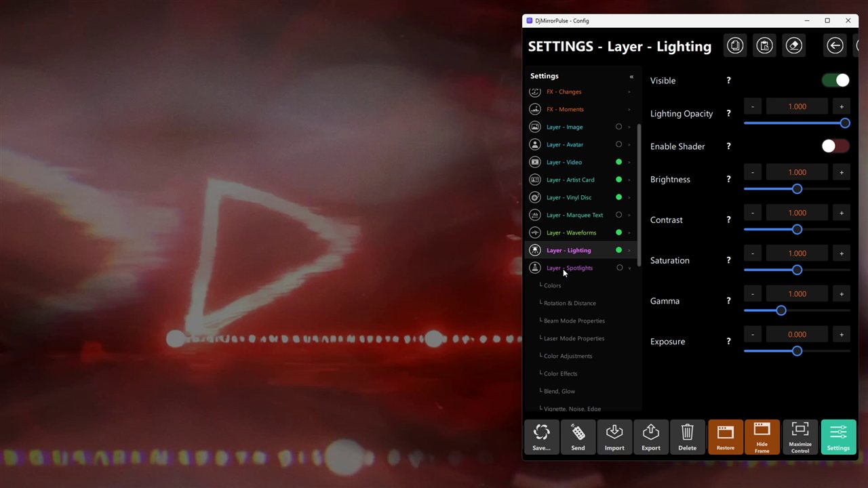The width and height of the screenshot is (868, 488).
Task: Turn on the Enable Shader switch
Action: (835, 146)
